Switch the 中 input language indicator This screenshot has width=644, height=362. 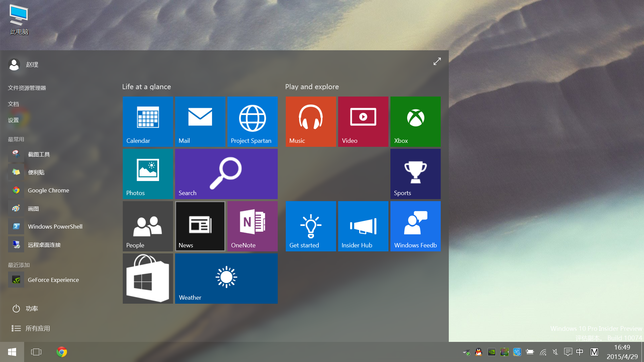580,352
